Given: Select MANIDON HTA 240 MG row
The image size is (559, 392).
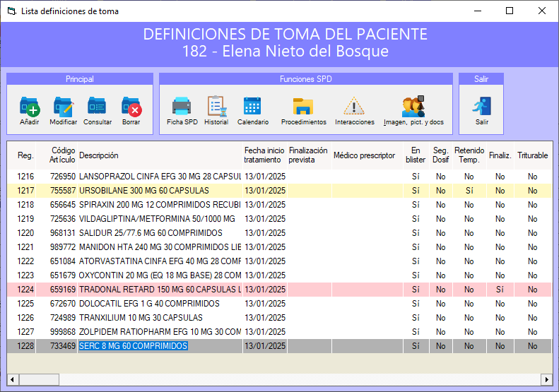Looking at the screenshot, I should 279,247.
